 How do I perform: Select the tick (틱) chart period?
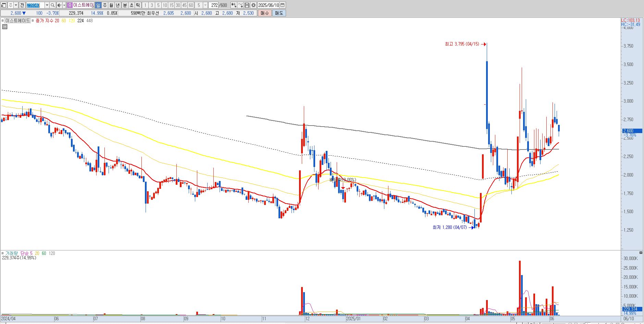pyautogui.click(x=138, y=5)
